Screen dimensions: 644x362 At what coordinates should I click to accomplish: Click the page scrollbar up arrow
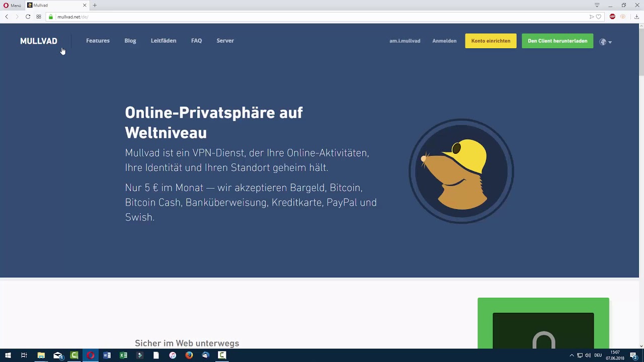tap(641, 26)
